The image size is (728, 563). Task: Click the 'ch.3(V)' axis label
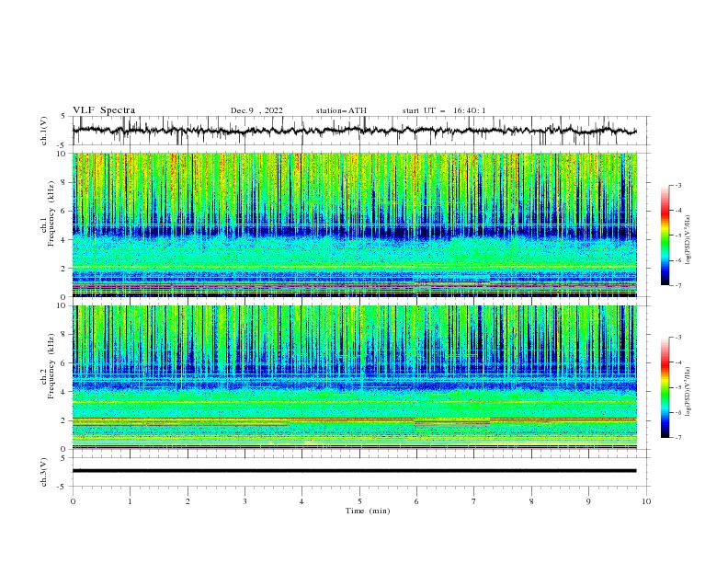[x=44, y=472]
